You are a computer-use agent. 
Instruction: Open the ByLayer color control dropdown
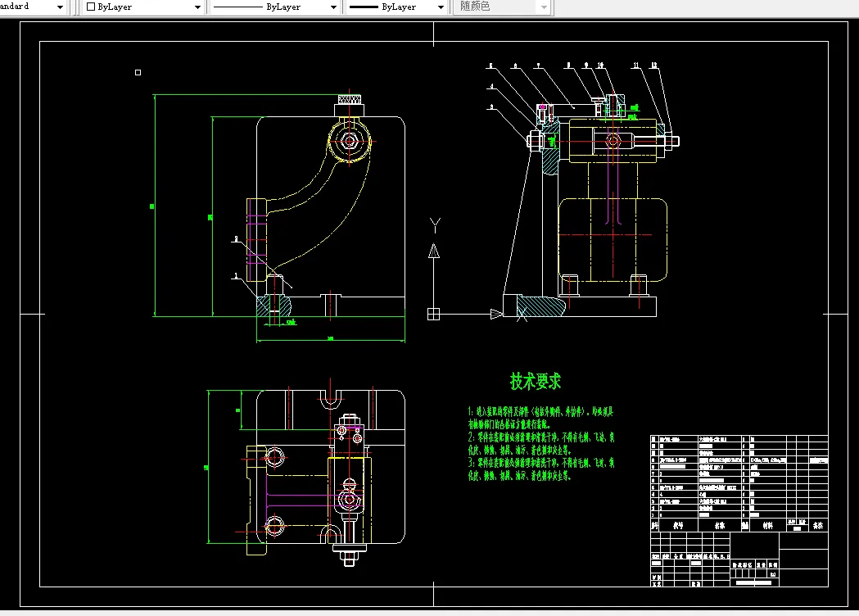pyautogui.click(x=197, y=7)
